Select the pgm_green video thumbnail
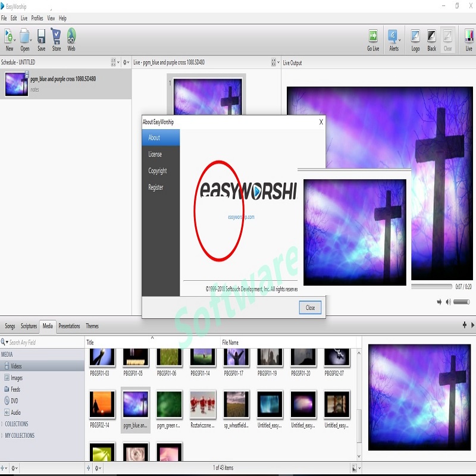This screenshot has height=476, width=476. 169,405
